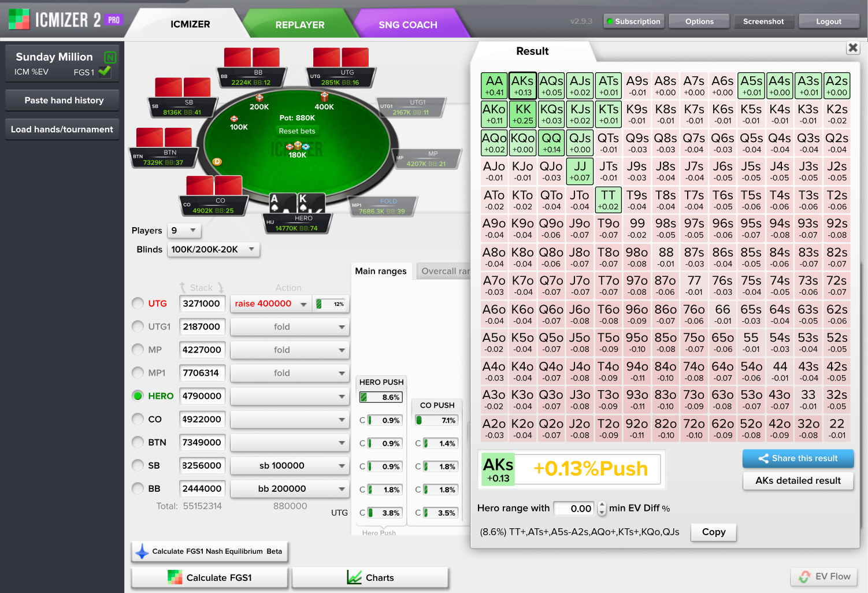868x593 pixels.
Task: Click the UTG stack 3271000 field
Action: 202,303
